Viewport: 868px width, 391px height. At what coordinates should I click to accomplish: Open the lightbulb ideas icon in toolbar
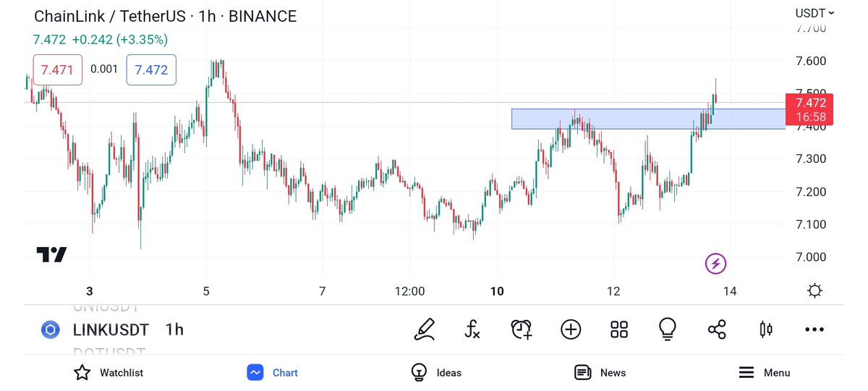(x=668, y=329)
